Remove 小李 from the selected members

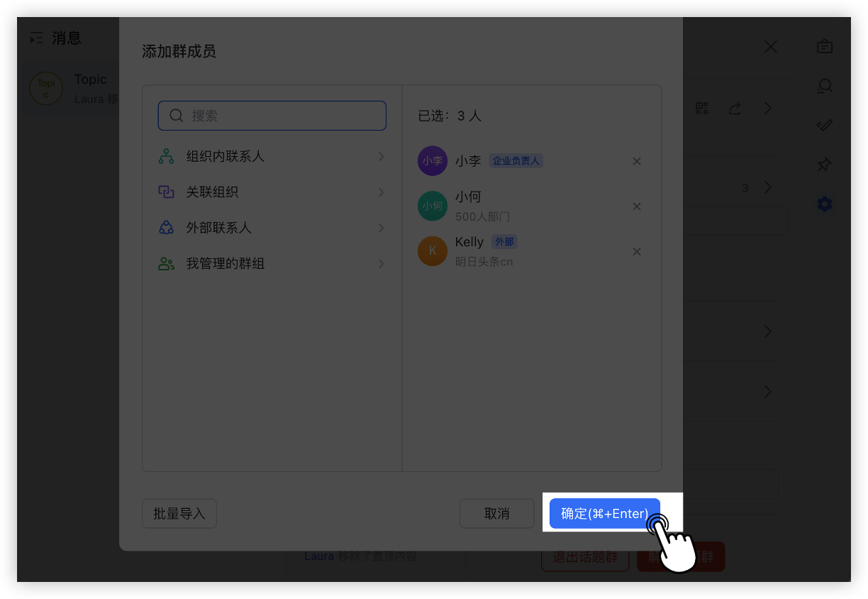(636, 161)
